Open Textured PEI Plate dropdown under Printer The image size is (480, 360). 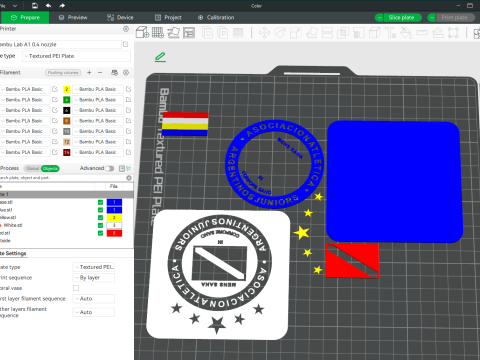(76, 56)
